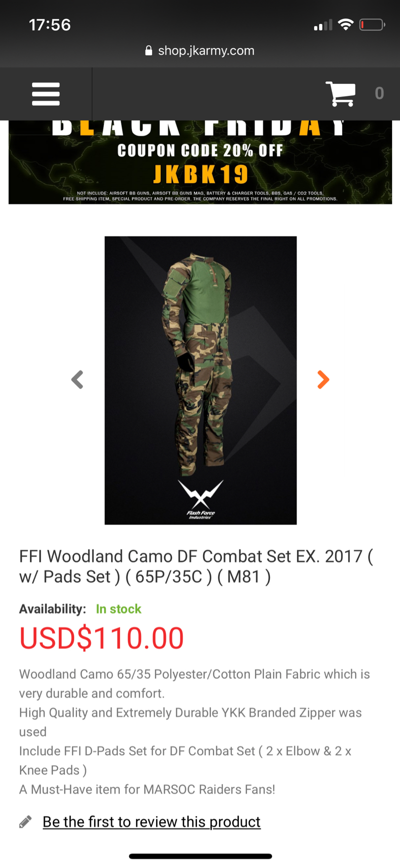Screen dimensions: 400x868
Task: Tap the pencil review icon
Action: (25, 821)
